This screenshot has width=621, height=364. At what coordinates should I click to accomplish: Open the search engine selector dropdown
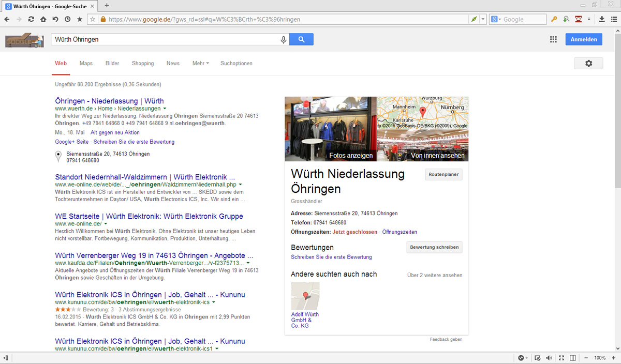pyautogui.click(x=496, y=19)
